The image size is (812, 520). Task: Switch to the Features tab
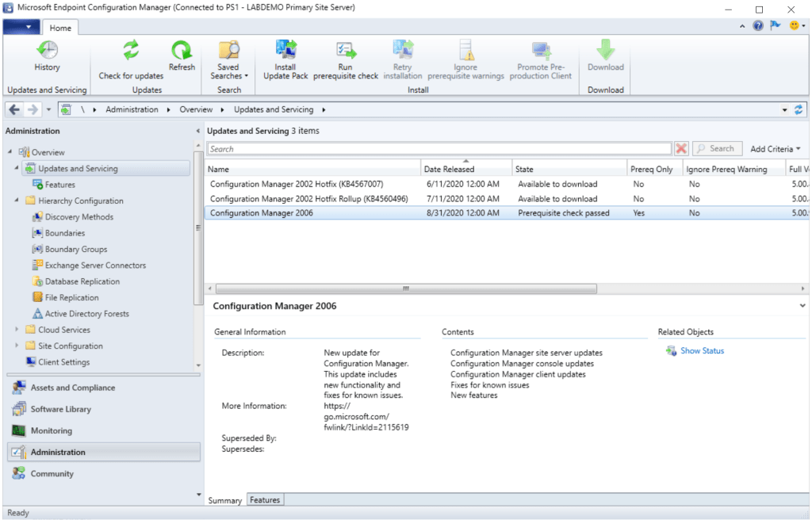tap(265, 500)
